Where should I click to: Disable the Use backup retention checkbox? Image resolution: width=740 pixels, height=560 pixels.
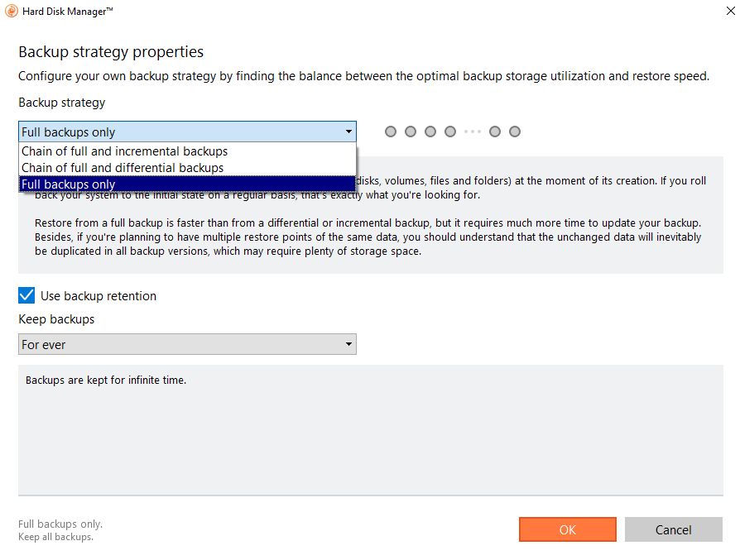click(26, 295)
